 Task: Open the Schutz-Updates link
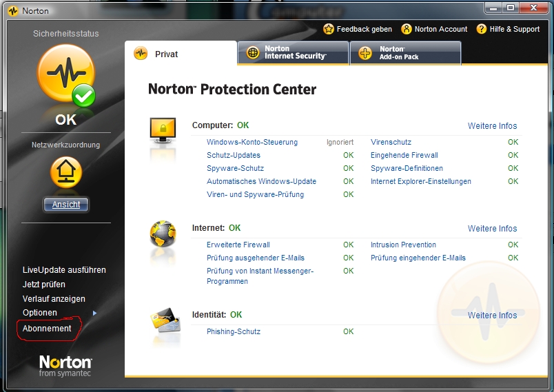pyautogui.click(x=233, y=155)
